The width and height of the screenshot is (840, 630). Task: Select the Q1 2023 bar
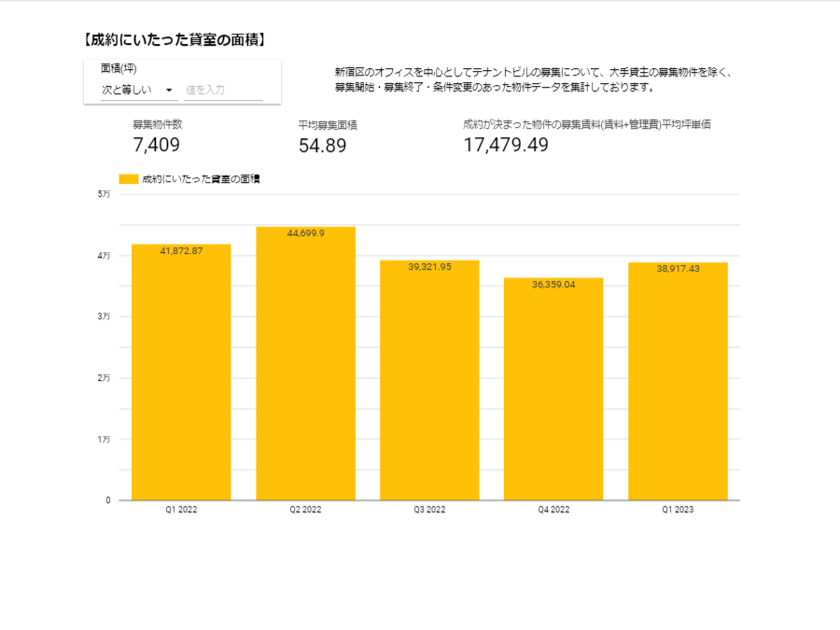pyautogui.click(x=678, y=382)
